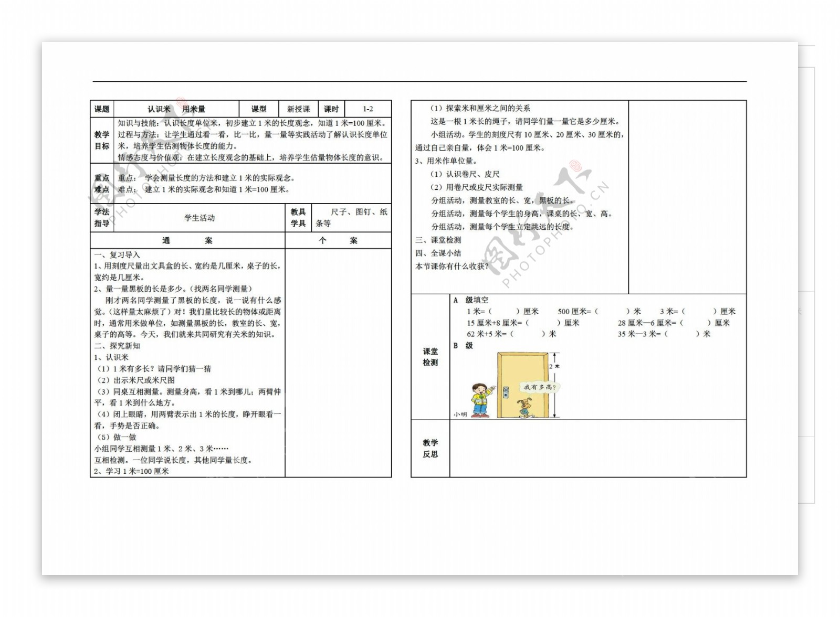
Task: Click the '新授课' cell
Action: [299, 109]
